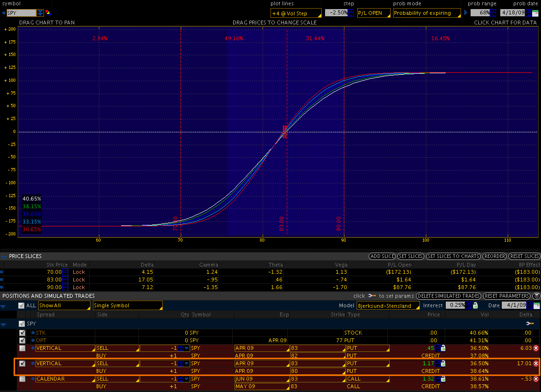Screen dimensions: 541x392
Task: Open the prob date calendar picker
Action: click(535, 13)
